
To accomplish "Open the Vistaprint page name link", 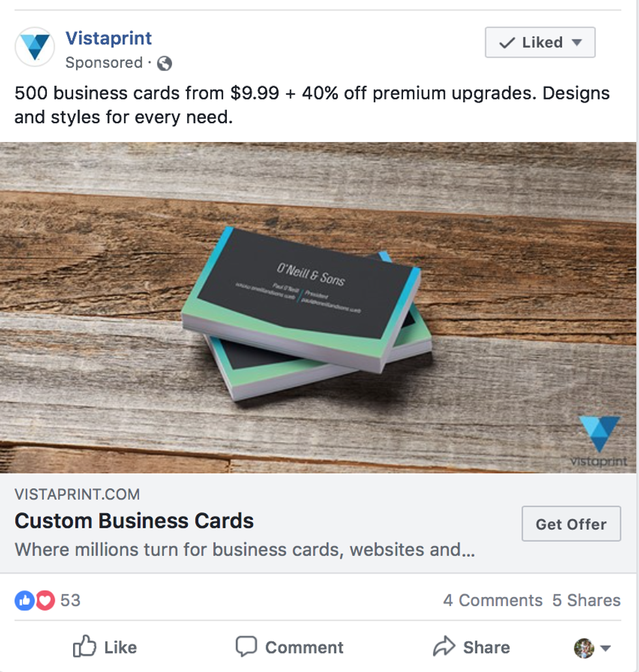I will pos(108,38).
